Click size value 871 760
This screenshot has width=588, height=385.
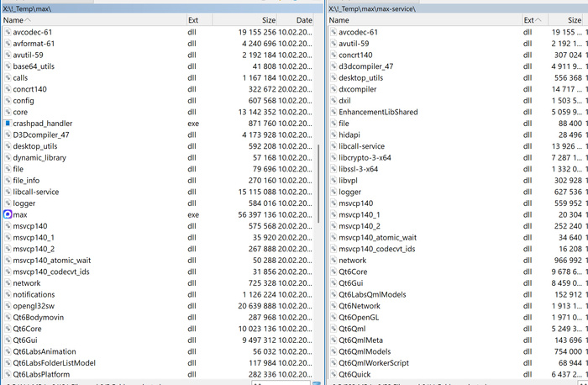[x=261, y=123]
